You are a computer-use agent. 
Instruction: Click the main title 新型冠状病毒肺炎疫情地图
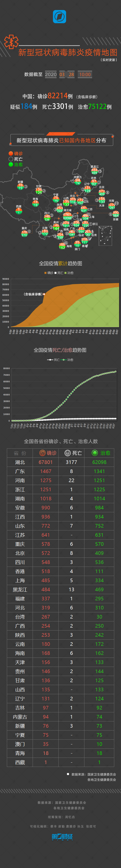click(68, 53)
